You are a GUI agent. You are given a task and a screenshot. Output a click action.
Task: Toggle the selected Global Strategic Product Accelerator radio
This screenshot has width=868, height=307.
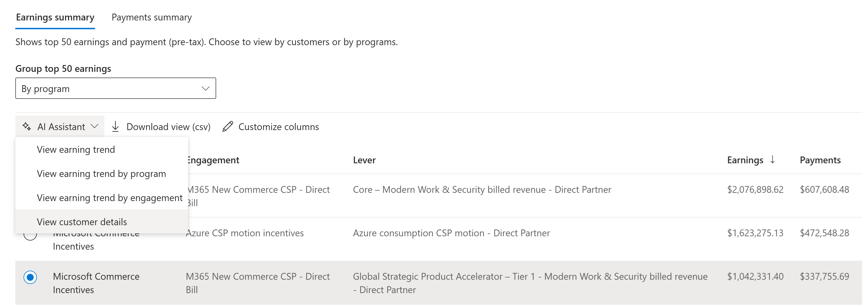click(30, 277)
